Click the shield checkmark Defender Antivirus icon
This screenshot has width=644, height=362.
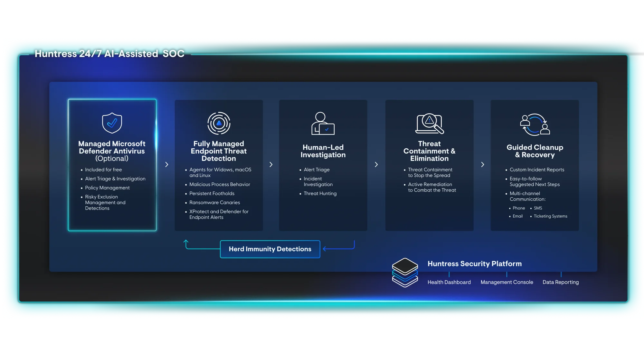point(112,123)
